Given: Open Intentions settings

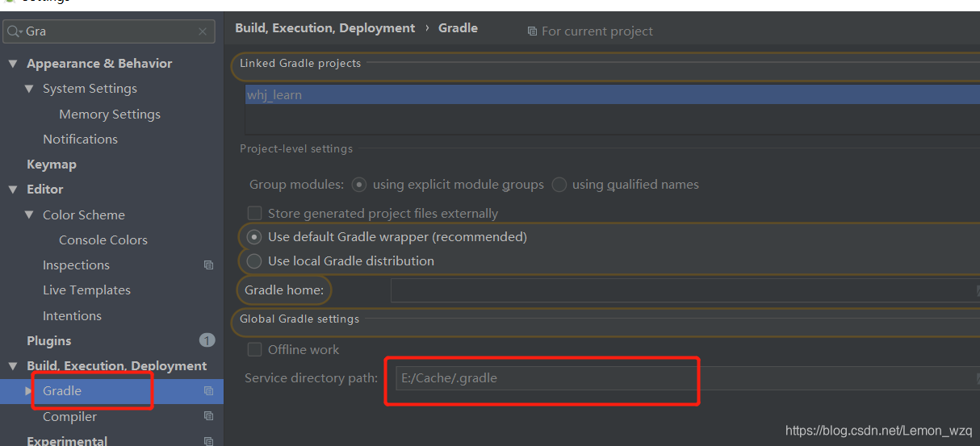Looking at the screenshot, I should pos(72,315).
